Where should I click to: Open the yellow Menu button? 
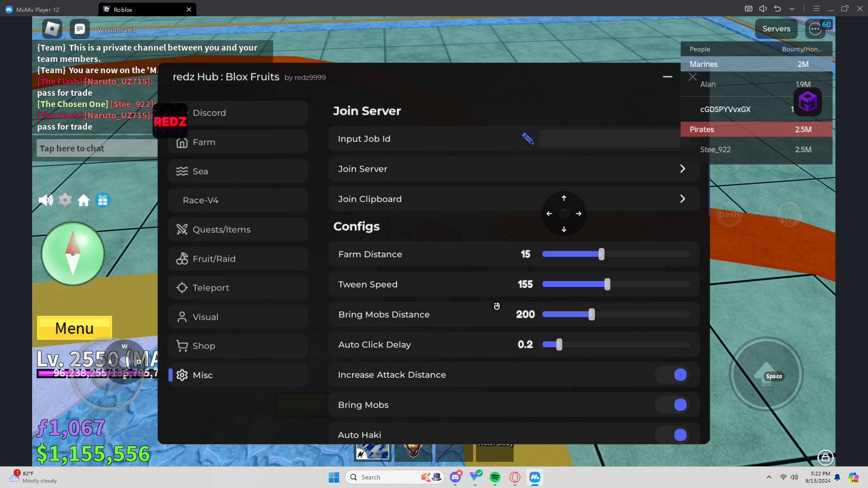point(75,328)
